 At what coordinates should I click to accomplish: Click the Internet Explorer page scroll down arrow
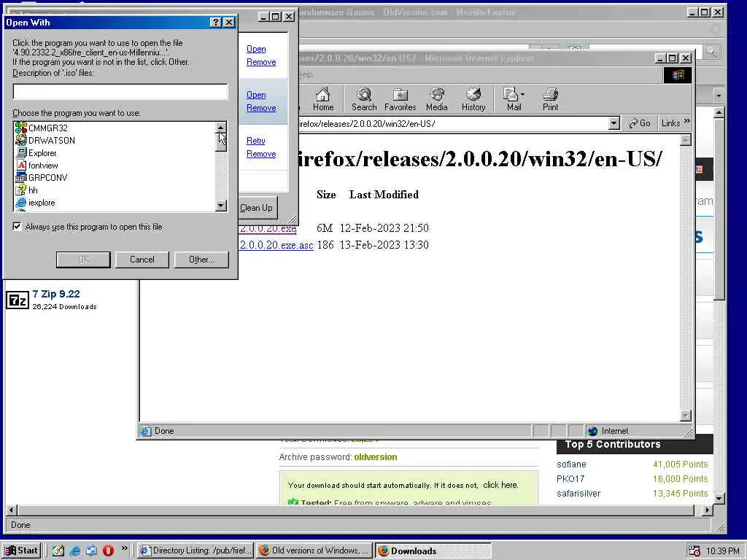tap(685, 415)
